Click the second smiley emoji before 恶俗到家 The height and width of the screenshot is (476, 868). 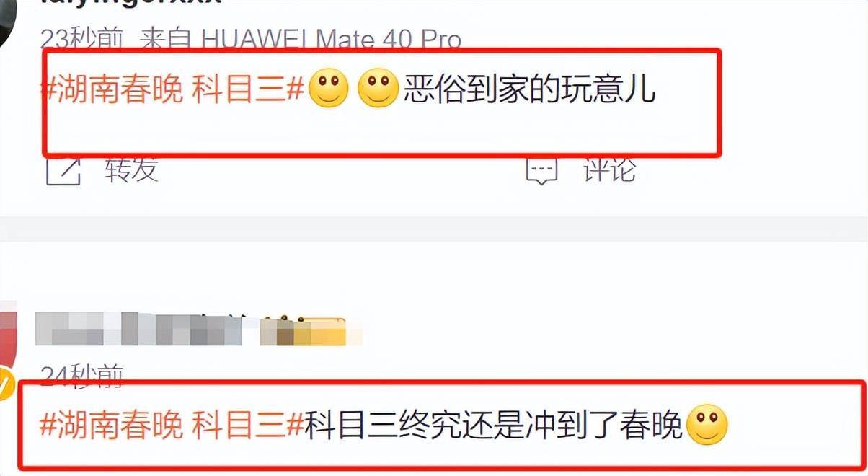378,89
